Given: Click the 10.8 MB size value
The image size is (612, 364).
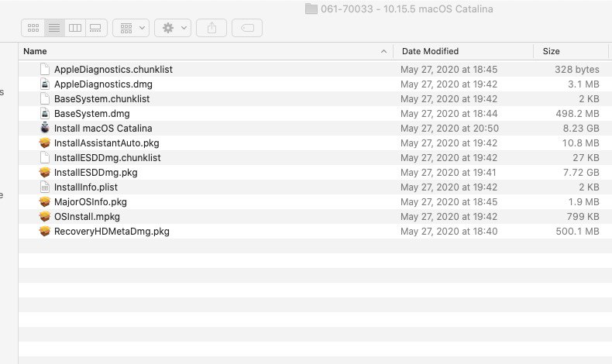Looking at the screenshot, I should click(580, 143).
